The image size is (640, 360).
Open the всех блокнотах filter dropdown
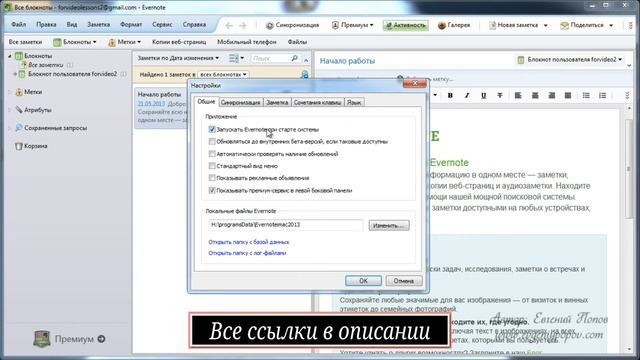tap(223, 75)
